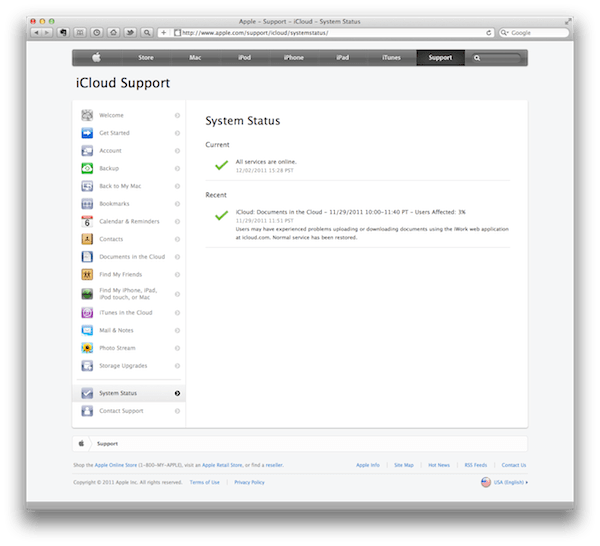Click the arrow next to System Status
The image size is (600, 546).
[177, 393]
